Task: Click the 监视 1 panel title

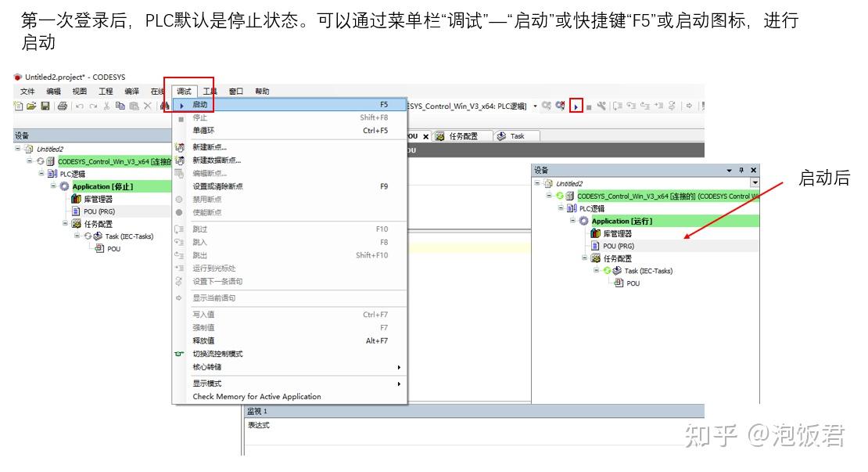Action: click(x=256, y=411)
